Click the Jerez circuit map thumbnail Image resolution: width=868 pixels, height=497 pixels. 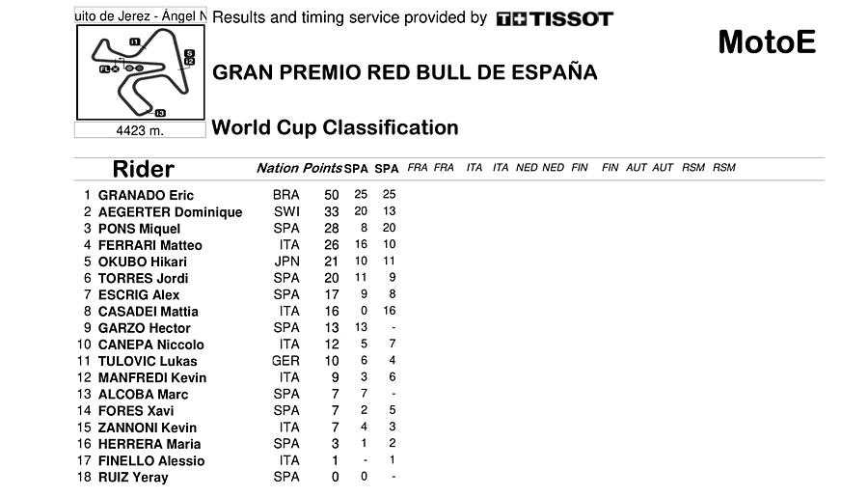tap(140, 72)
